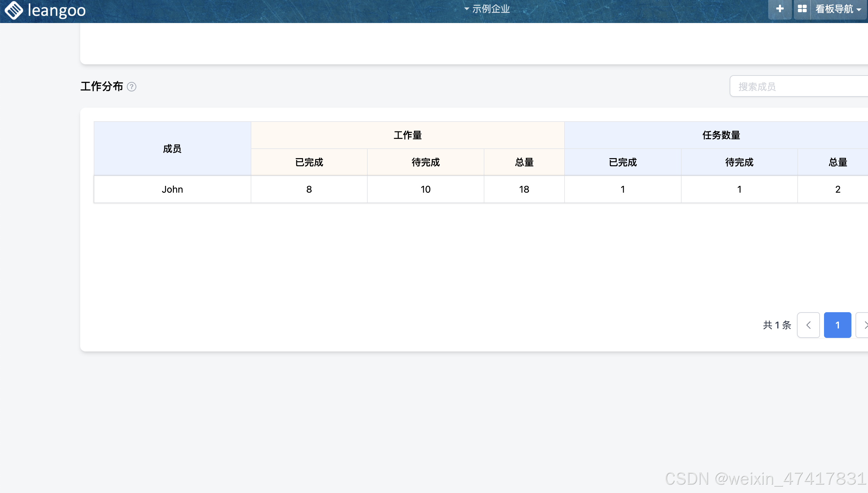Click the 任务数量 group header

click(721, 135)
